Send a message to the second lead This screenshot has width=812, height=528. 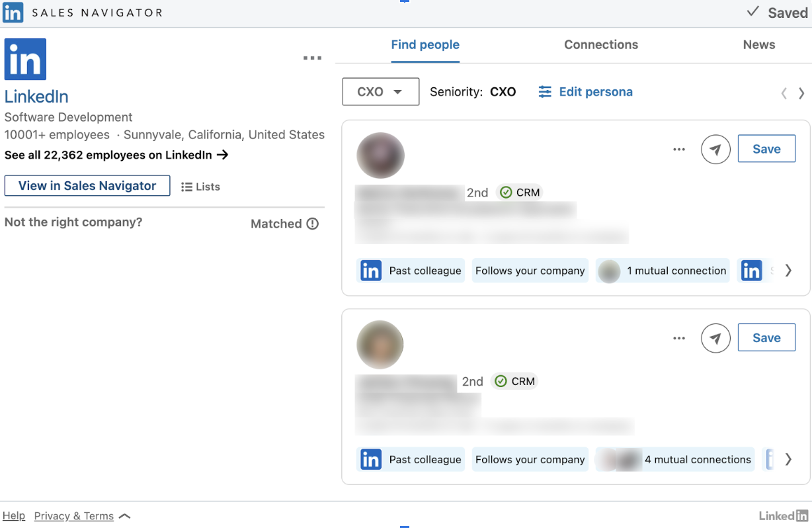[x=715, y=338]
